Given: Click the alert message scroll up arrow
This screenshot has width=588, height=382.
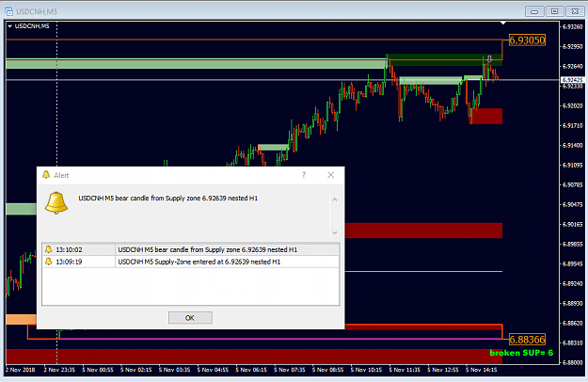Looking at the screenshot, I should click(335, 199).
